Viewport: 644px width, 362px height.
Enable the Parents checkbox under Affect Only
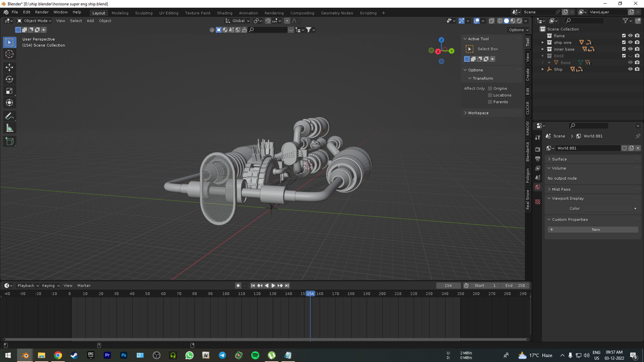pos(490,102)
